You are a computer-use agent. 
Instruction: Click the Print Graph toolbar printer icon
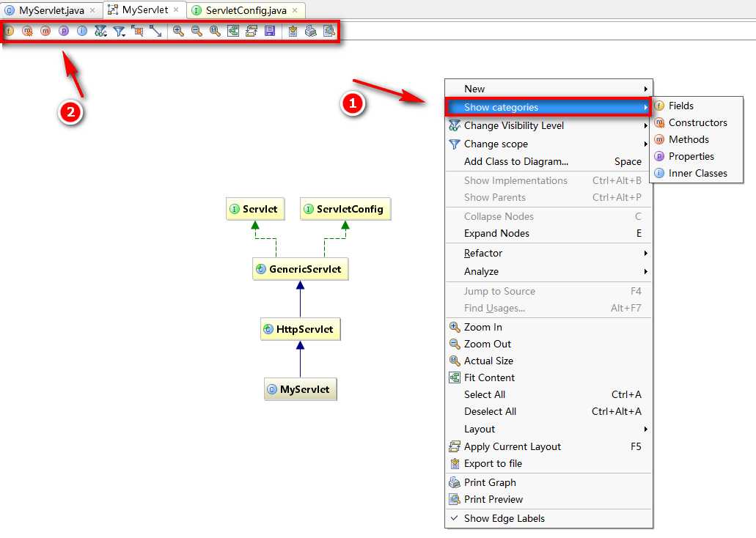tap(311, 32)
